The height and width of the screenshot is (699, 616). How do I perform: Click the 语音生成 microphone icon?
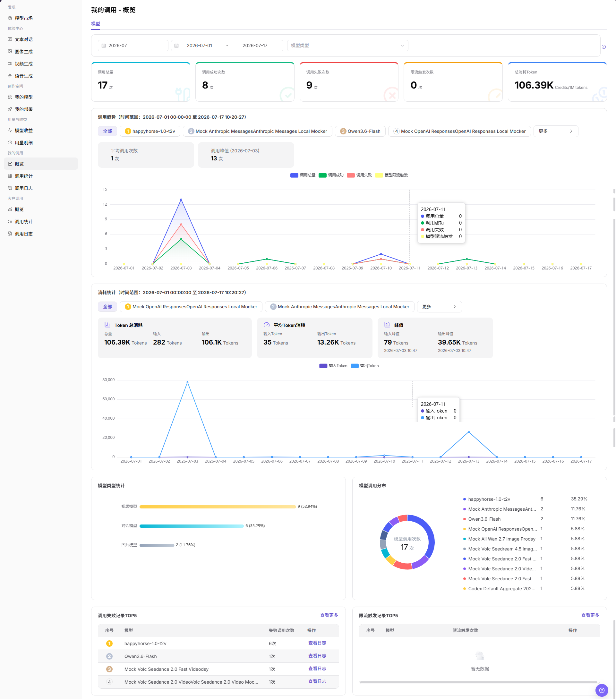(x=10, y=76)
